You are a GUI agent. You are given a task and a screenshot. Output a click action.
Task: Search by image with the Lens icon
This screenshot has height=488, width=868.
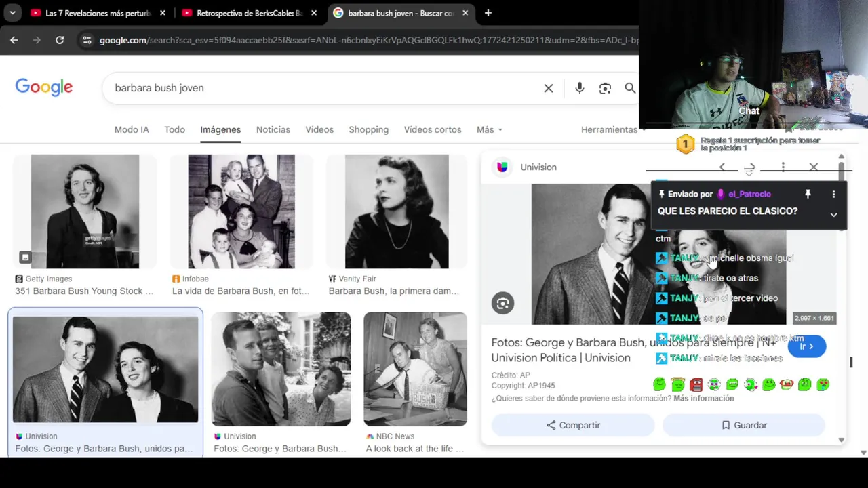point(605,88)
